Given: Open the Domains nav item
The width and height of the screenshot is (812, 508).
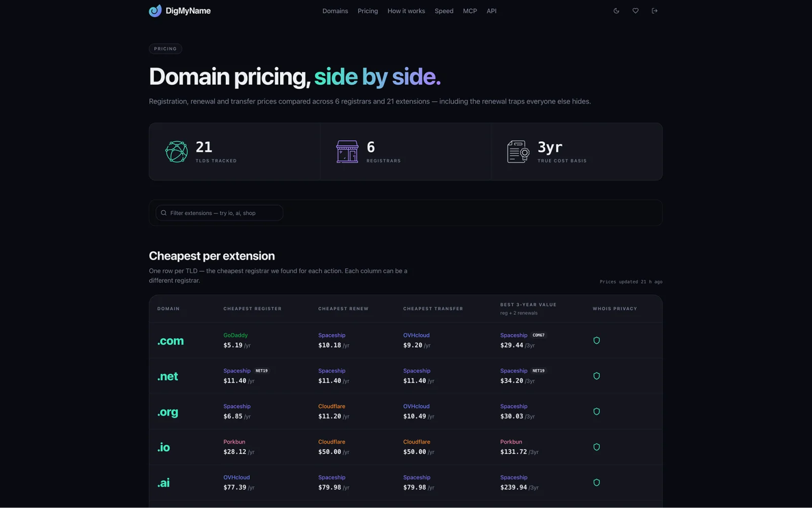Looking at the screenshot, I should click(x=335, y=11).
